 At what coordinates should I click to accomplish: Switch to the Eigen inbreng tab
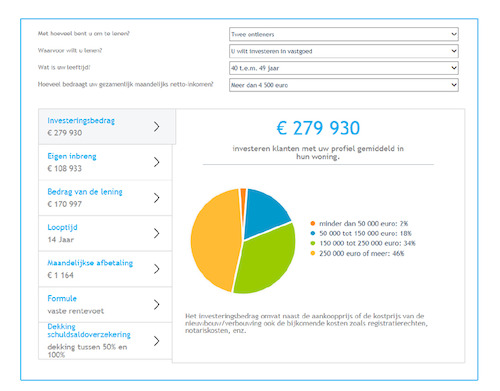105,162
